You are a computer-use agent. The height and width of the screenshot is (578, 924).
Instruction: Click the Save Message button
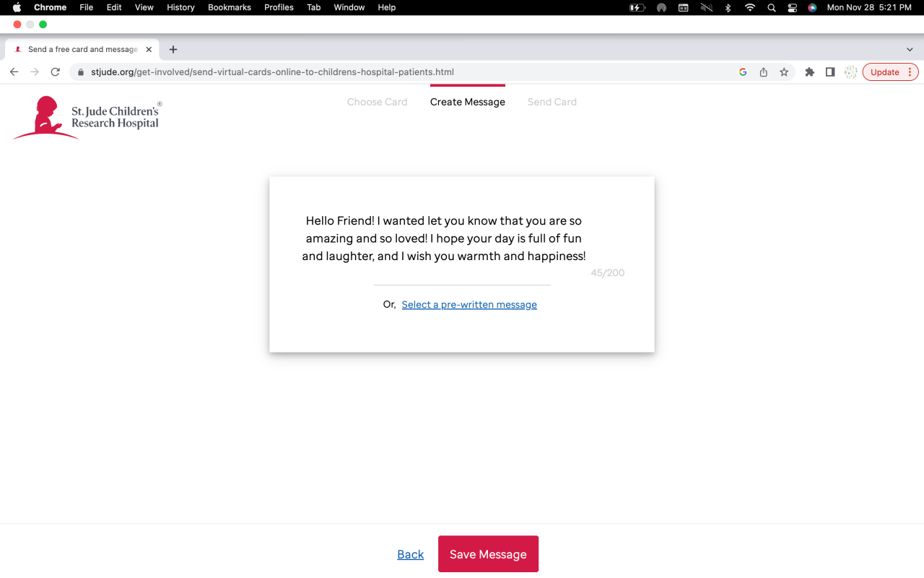point(488,554)
